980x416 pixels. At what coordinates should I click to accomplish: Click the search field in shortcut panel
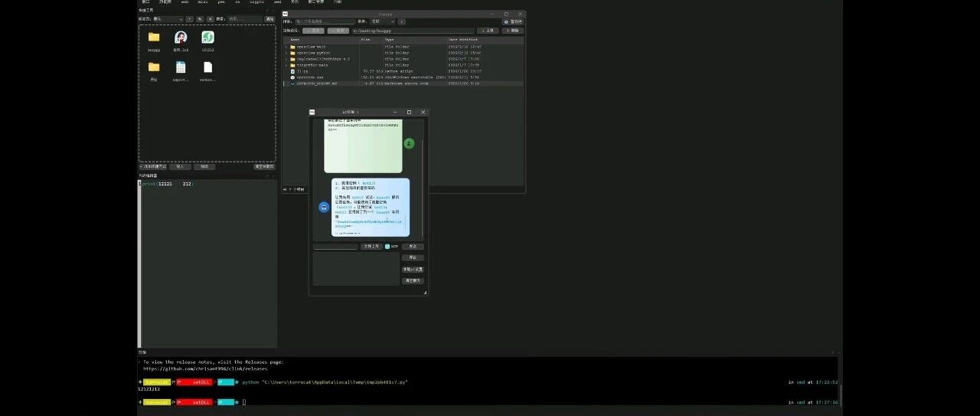click(243, 19)
